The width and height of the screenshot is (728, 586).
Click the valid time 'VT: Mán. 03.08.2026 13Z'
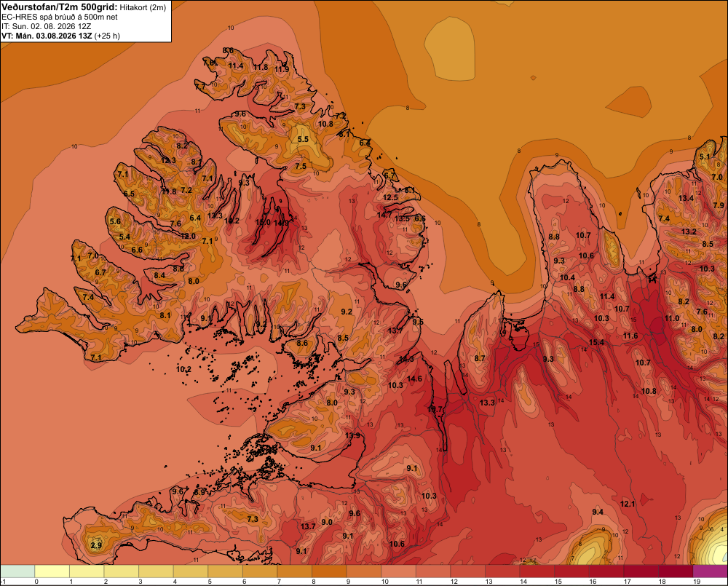tap(47, 36)
